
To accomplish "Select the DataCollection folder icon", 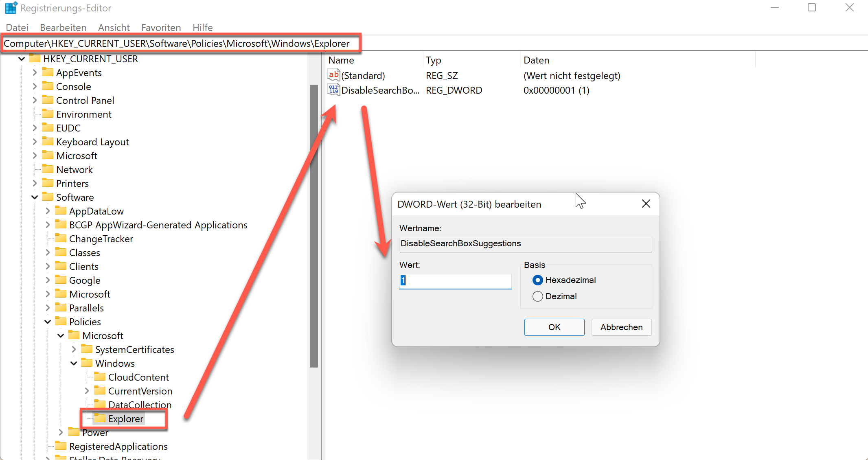I will (100, 404).
